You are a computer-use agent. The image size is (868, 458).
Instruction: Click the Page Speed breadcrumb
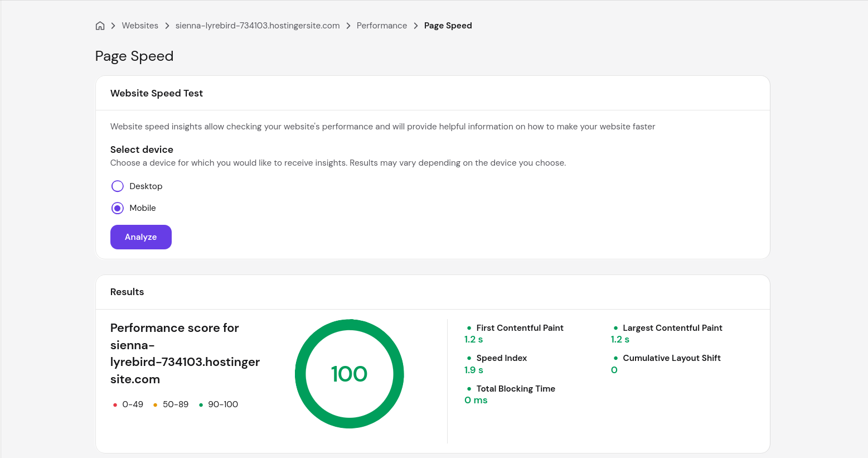(448, 26)
